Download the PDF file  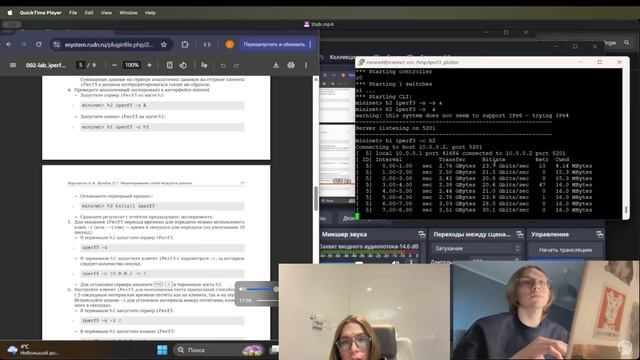(x=276, y=65)
